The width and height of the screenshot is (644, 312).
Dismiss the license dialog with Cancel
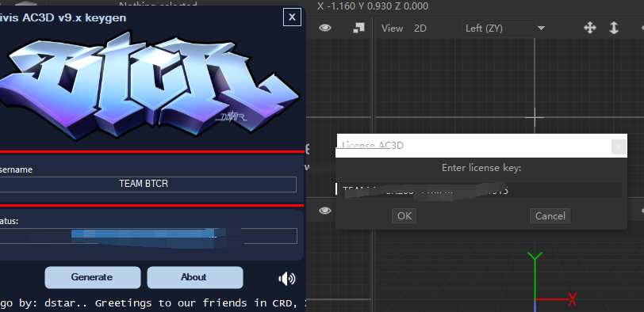coord(550,216)
